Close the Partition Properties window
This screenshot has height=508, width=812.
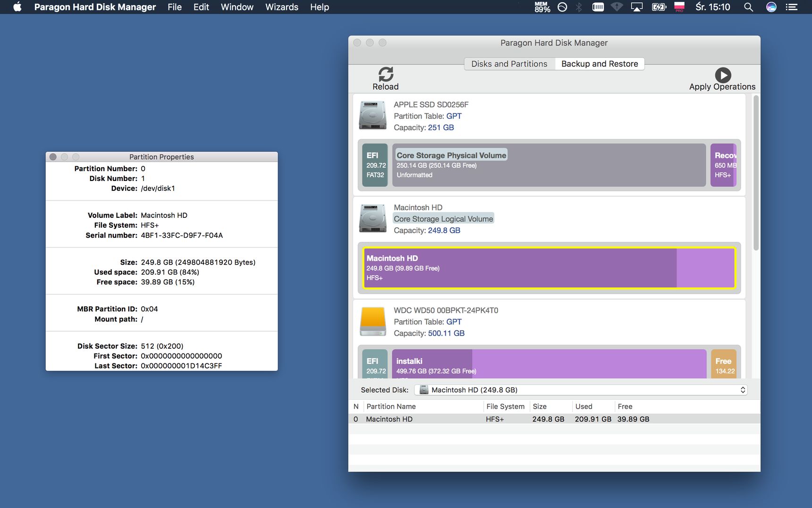tap(53, 157)
